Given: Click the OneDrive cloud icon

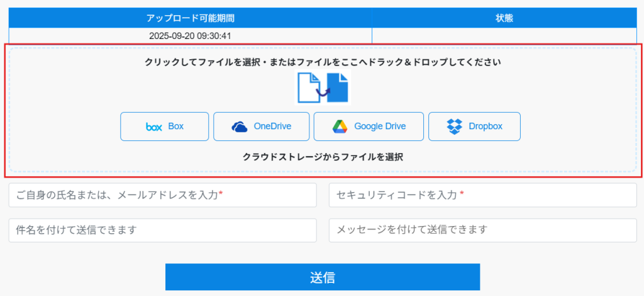Looking at the screenshot, I should tap(240, 127).
